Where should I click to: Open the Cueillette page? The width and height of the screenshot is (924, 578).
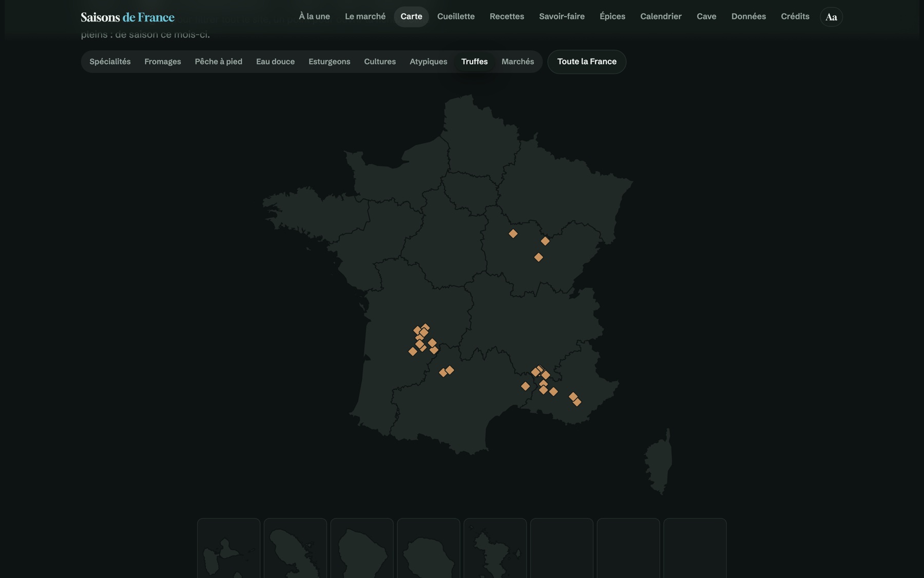[x=456, y=16]
